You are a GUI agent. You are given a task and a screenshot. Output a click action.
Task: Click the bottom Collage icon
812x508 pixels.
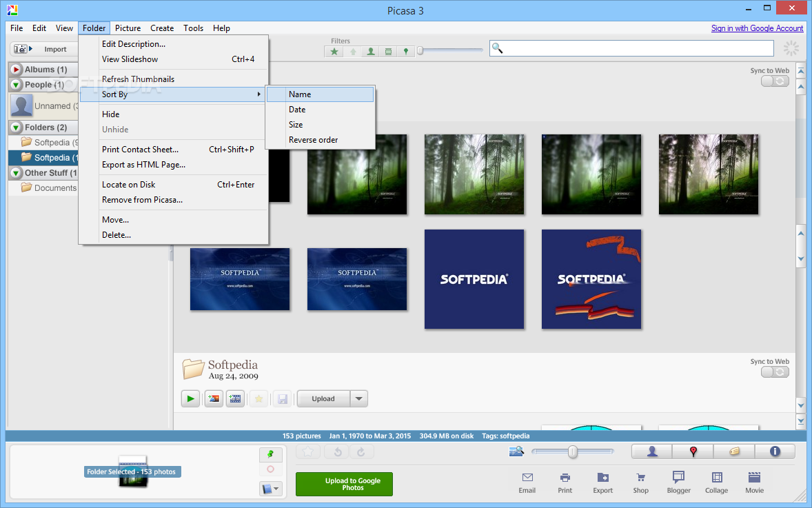pyautogui.click(x=717, y=478)
